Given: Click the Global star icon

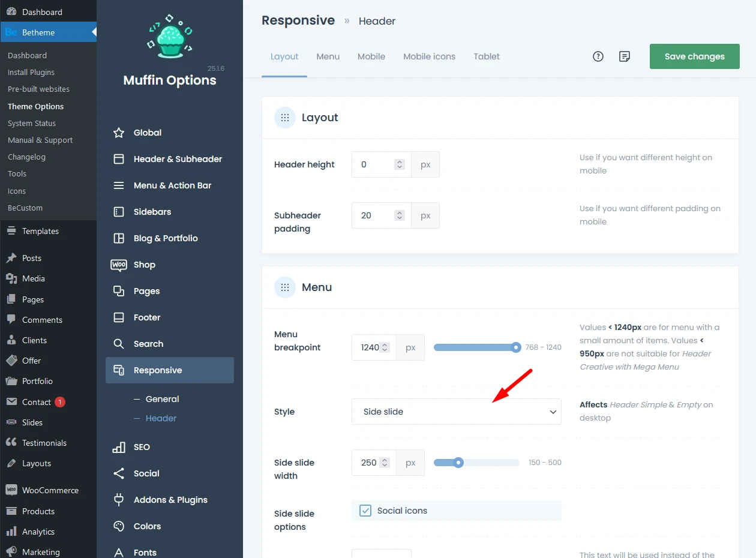Looking at the screenshot, I should pos(119,133).
